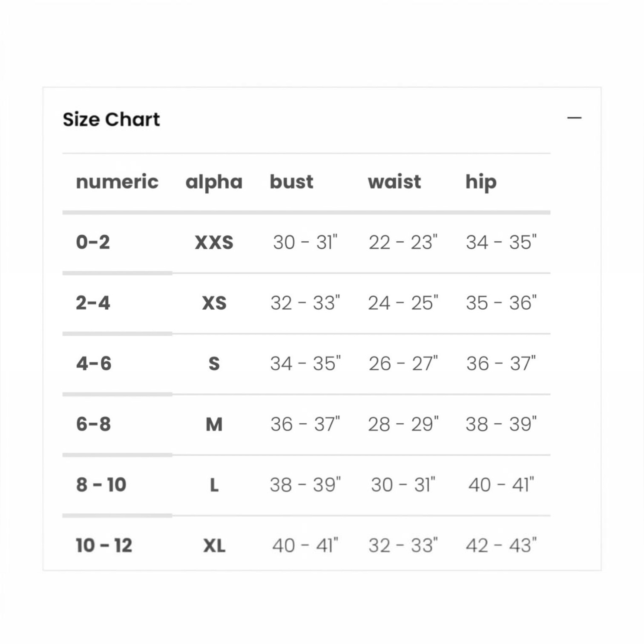Pick the XL alpha size cell
644x644 pixels.
click(214, 545)
